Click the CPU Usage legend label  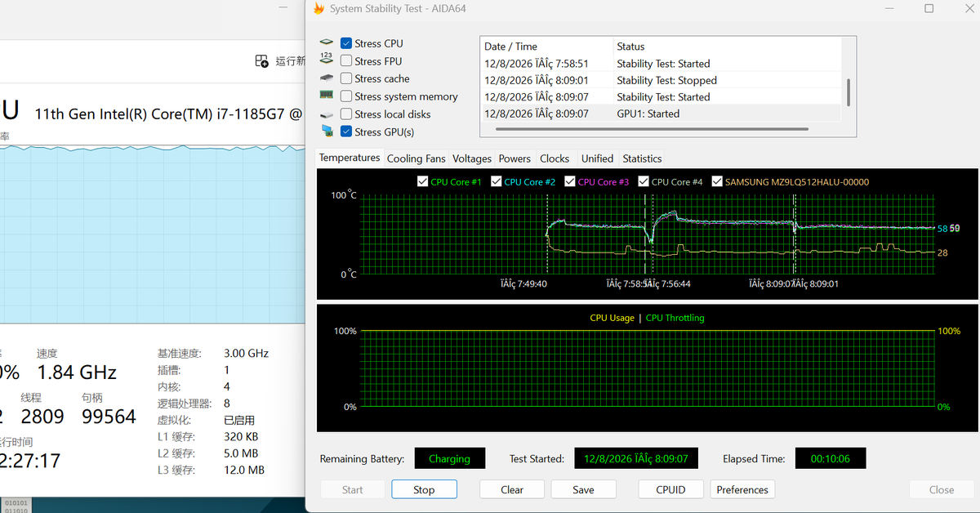(x=612, y=318)
